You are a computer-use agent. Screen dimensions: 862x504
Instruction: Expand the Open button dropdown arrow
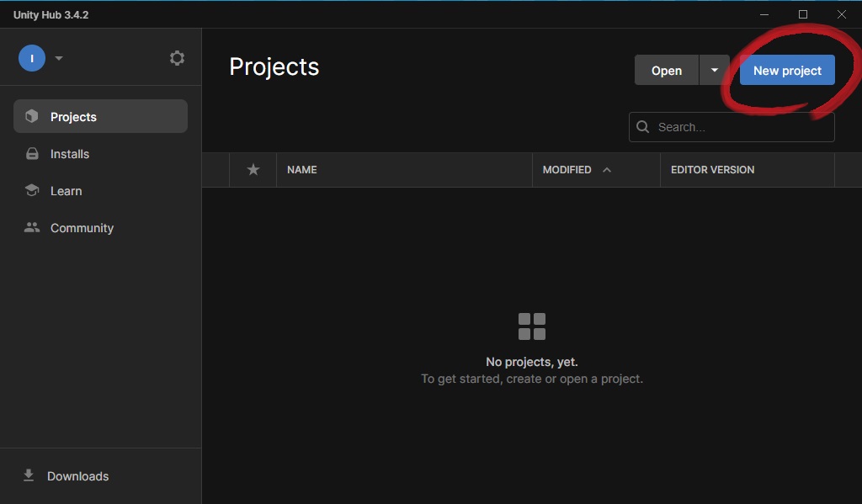click(714, 71)
